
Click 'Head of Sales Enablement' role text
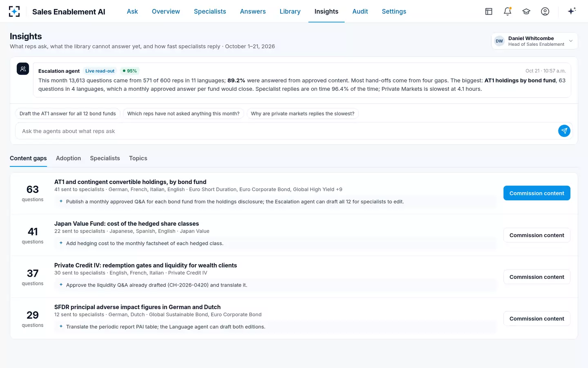[x=536, y=44]
